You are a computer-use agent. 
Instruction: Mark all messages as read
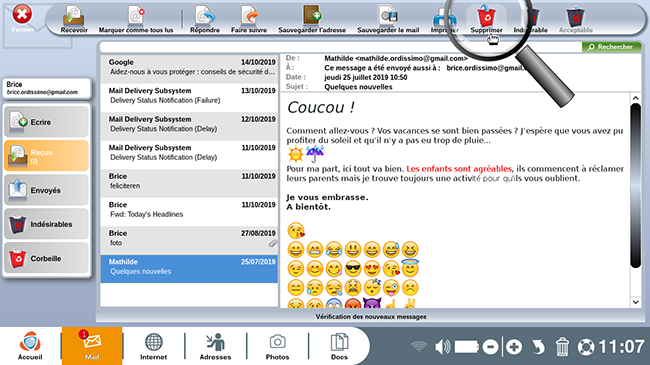[136, 19]
